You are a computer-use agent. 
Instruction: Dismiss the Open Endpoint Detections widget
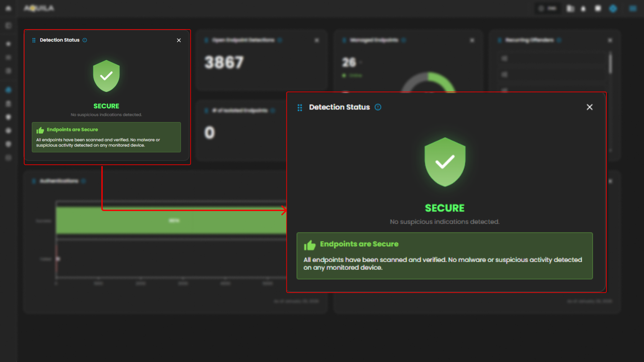[x=317, y=40]
